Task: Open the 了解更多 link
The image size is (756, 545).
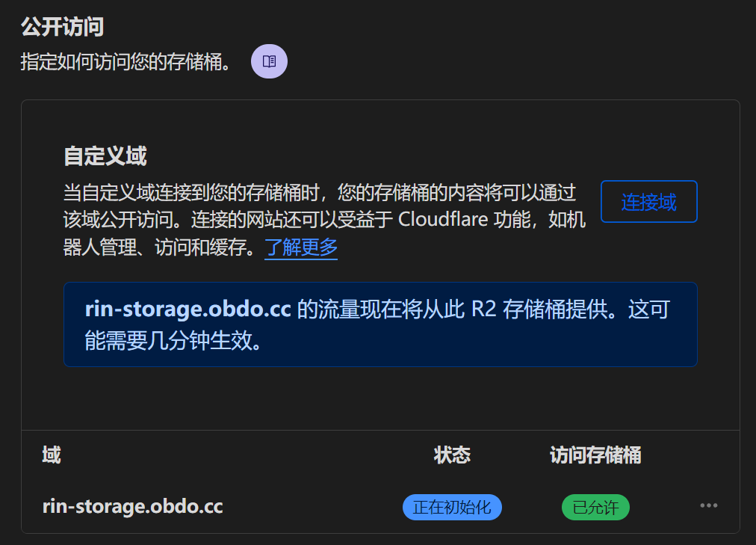Action: pos(300,247)
